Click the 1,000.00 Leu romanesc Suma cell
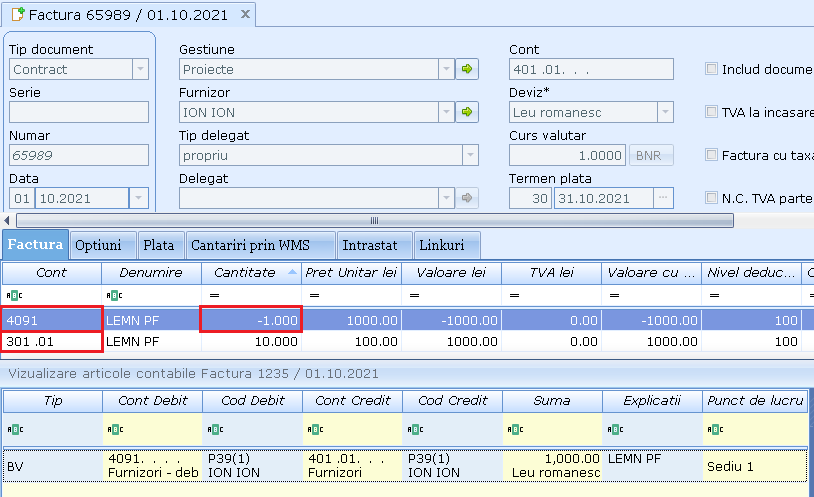 [552, 466]
